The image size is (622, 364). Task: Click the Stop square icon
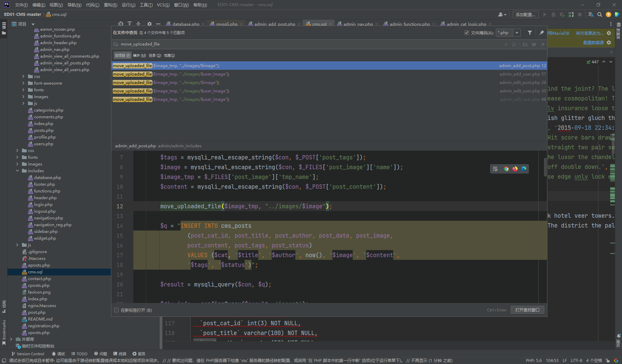pyautogui.click(x=580, y=14)
